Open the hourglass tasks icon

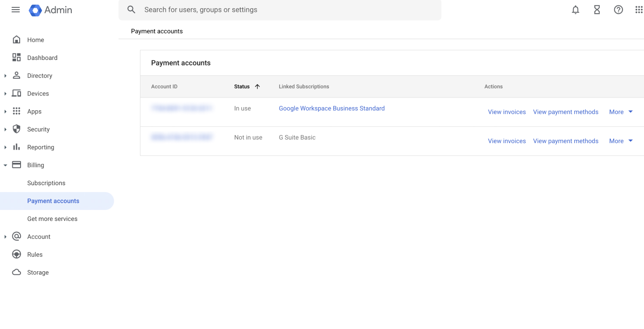(597, 10)
